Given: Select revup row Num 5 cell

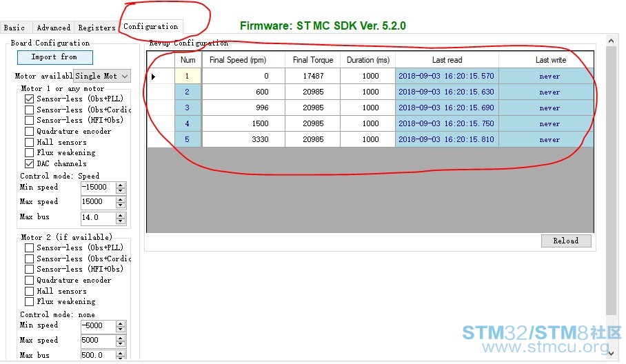Looking at the screenshot, I should pos(188,139).
